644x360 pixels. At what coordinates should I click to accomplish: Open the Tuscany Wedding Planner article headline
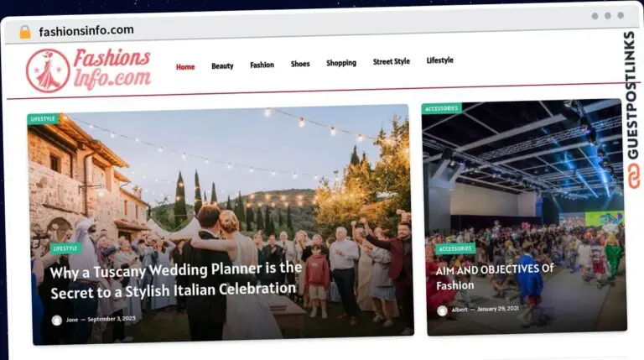tap(176, 280)
